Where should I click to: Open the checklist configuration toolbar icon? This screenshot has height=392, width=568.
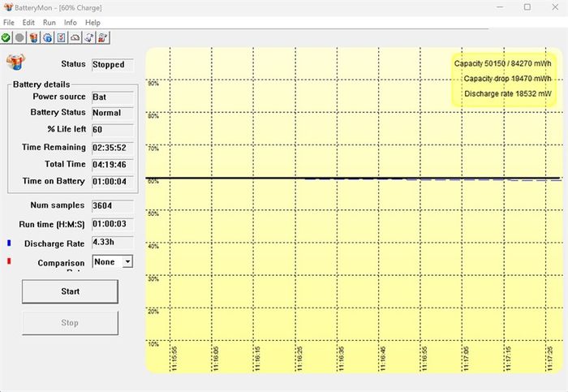[61, 37]
